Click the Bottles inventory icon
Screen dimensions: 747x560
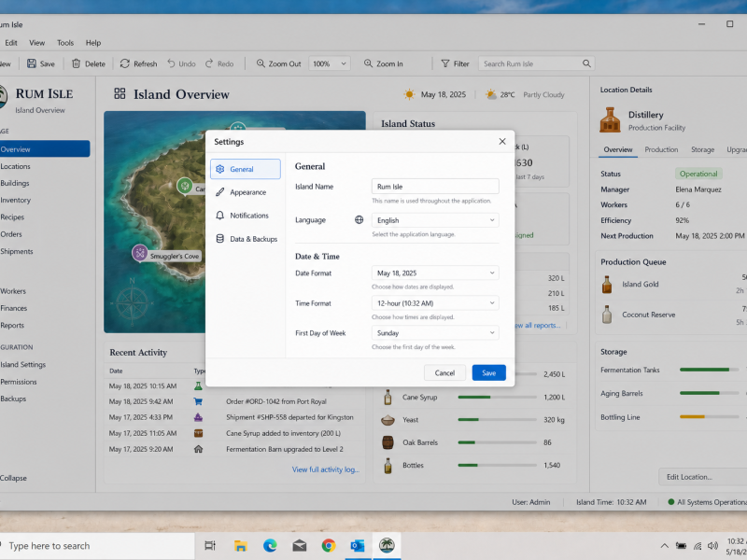[x=388, y=465]
